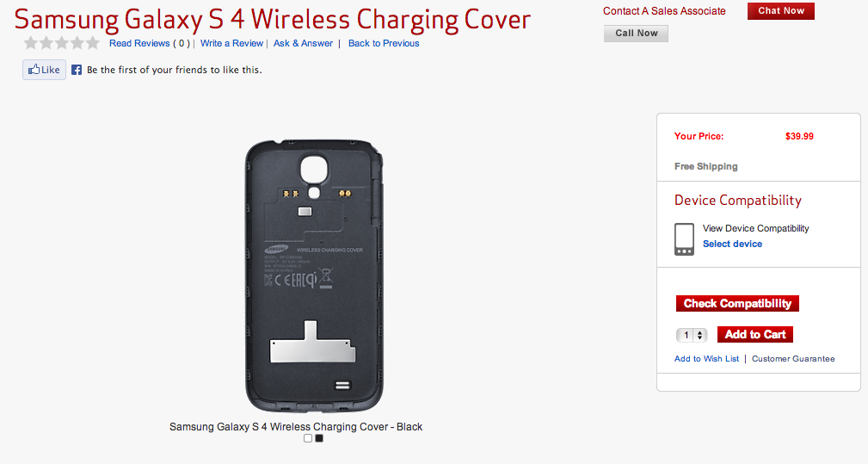Go Back to Previous page

384,43
